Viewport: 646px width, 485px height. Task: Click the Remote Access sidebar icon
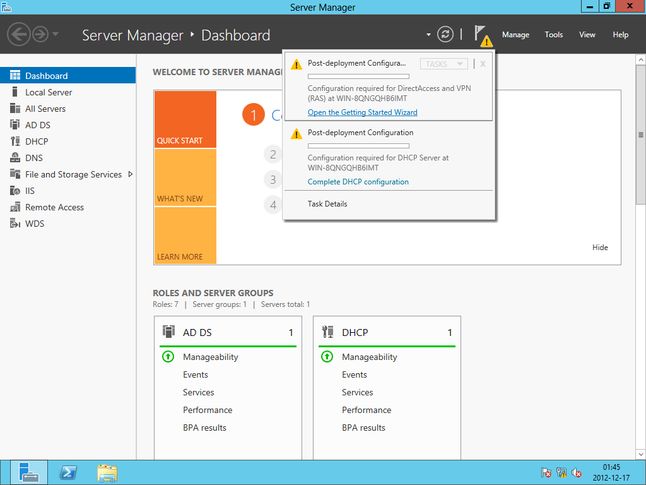click(x=15, y=207)
